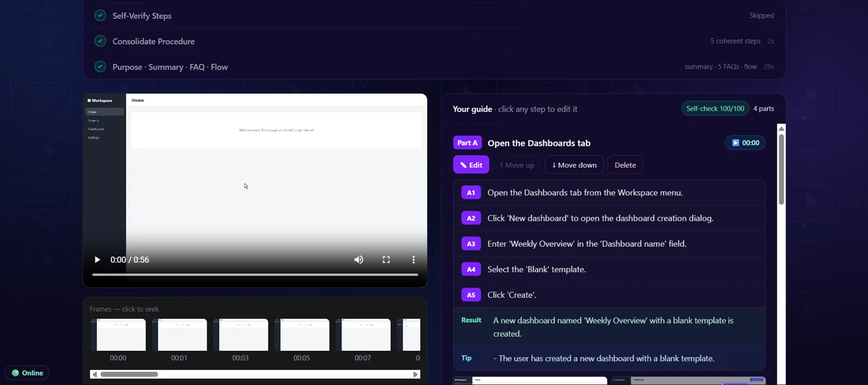Click the Tip text of Part A

(x=604, y=358)
